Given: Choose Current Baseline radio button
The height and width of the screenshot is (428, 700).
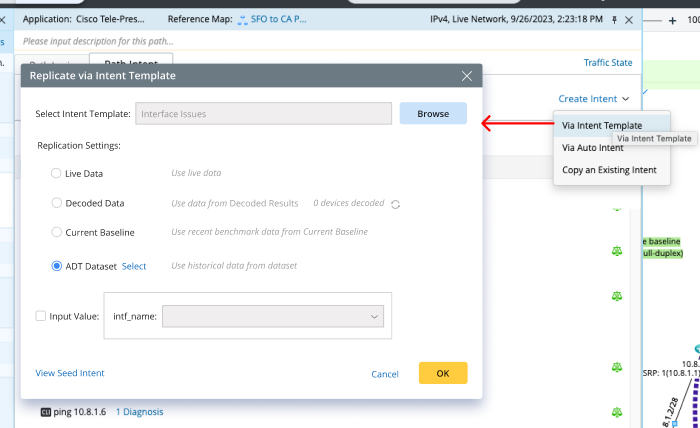Looking at the screenshot, I should [x=57, y=232].
